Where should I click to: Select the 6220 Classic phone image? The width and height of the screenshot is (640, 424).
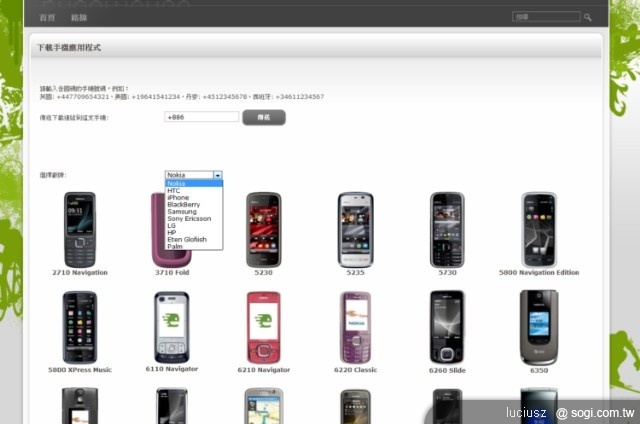(x=356, y=327)
